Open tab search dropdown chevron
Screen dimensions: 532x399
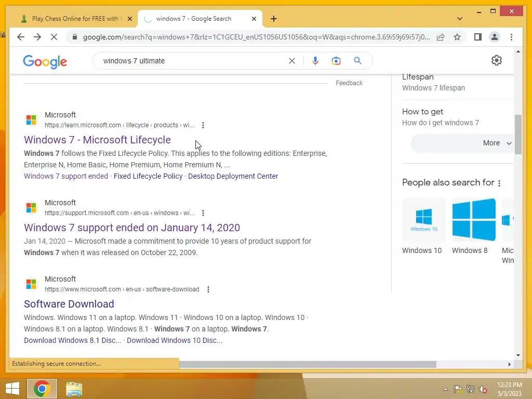point(460,19)
